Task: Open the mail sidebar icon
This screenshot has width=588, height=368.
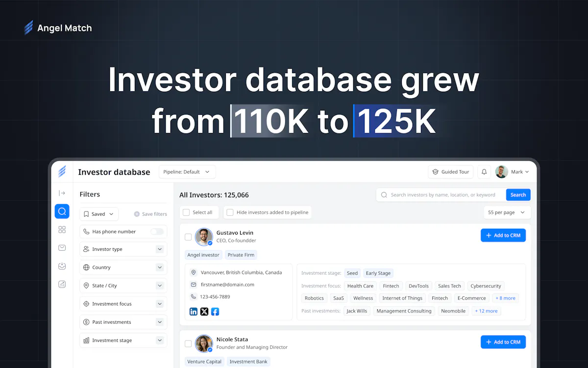Action: click(62, 248)
